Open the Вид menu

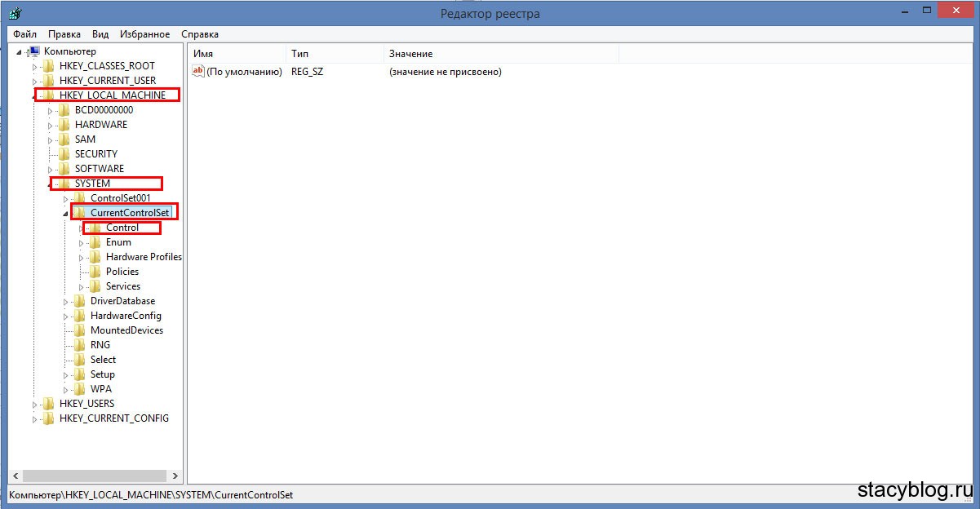tap(100, 34)
